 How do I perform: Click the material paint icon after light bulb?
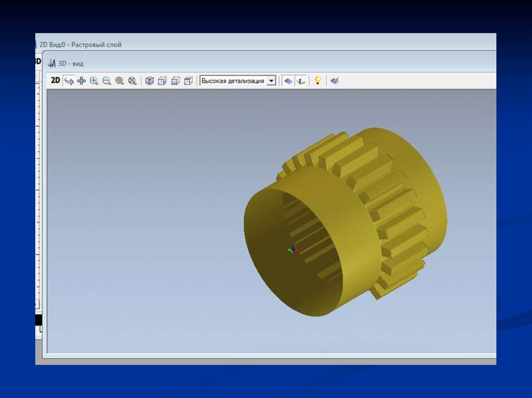335,80
